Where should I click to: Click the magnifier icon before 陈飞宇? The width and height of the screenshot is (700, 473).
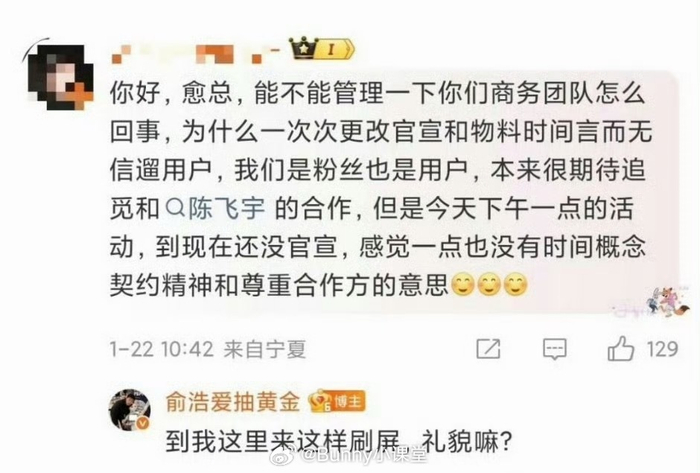(x=175, y=208)
